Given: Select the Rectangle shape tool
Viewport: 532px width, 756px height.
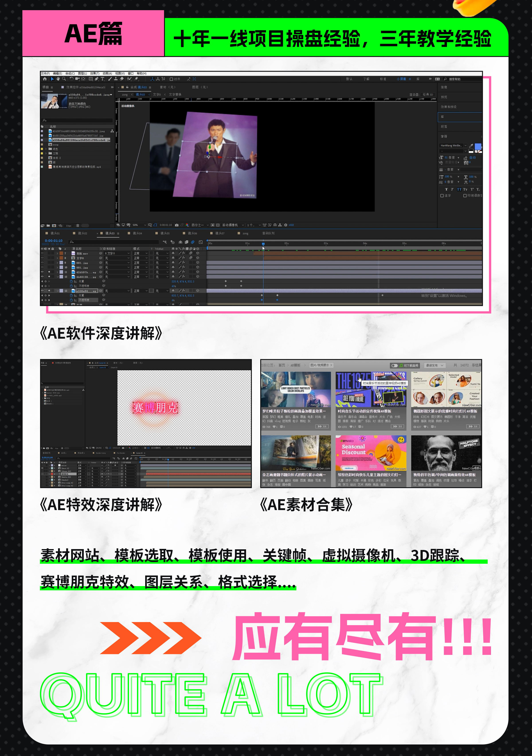Looking at the screenshot, I should [x=90, y=79].
